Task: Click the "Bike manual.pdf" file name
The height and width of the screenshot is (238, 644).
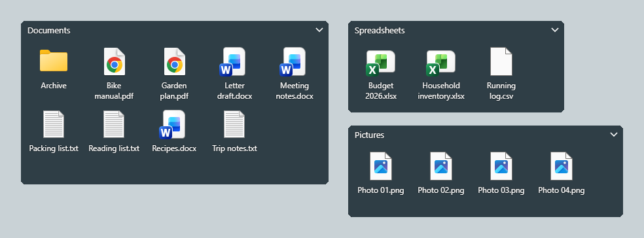Action: (114, 91)
